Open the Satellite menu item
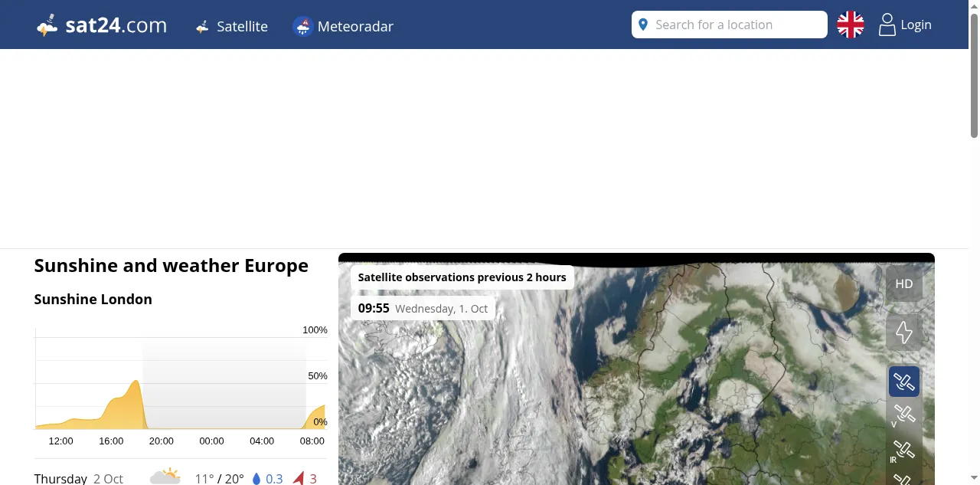This screenshot has height=485, width=980. point(231,26)
